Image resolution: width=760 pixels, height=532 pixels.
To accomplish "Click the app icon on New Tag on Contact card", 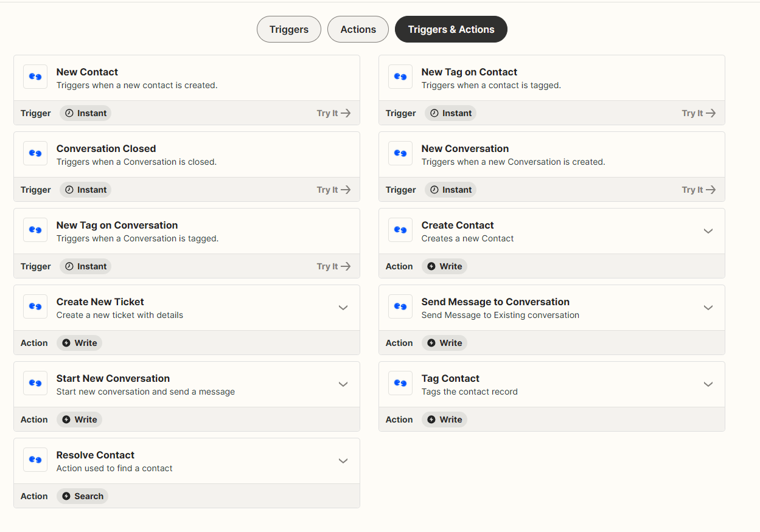I will pos(400,77).
